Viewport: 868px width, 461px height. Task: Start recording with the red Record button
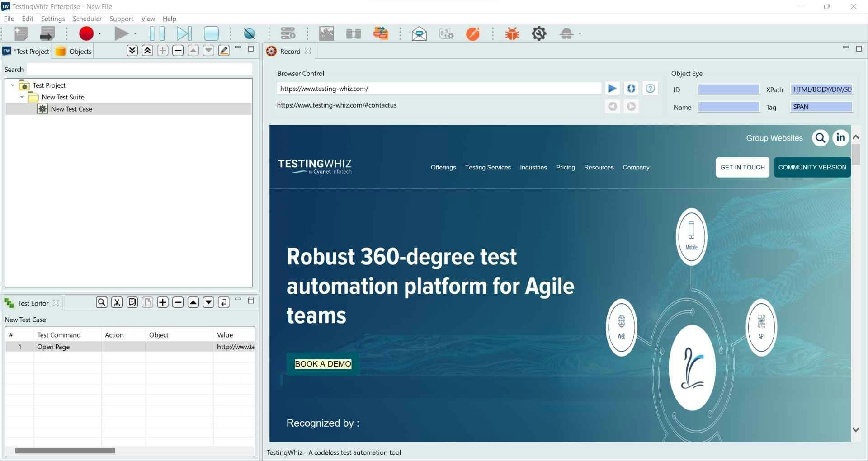point(86,33)
